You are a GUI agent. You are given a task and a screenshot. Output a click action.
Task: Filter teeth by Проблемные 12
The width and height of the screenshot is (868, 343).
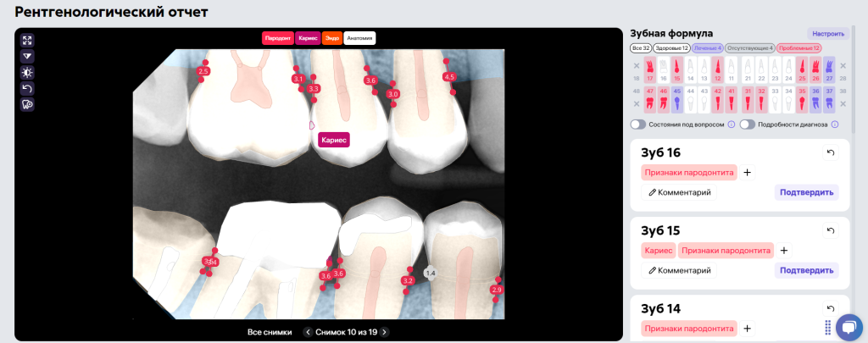[x=798, y=48]
